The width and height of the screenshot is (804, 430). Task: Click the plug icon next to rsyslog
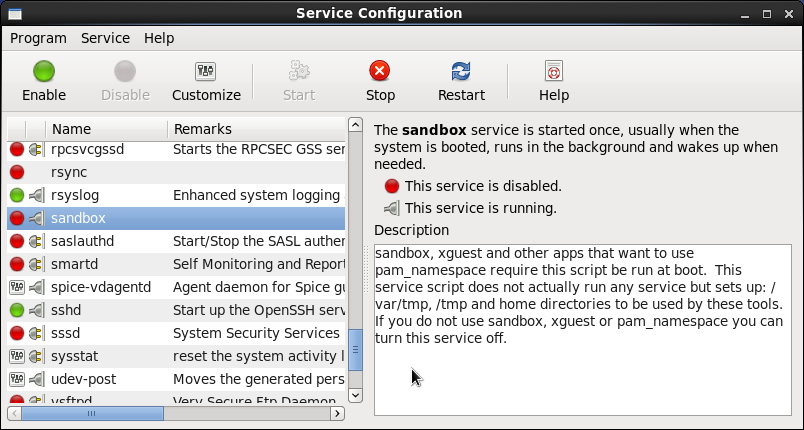(37, 195)
